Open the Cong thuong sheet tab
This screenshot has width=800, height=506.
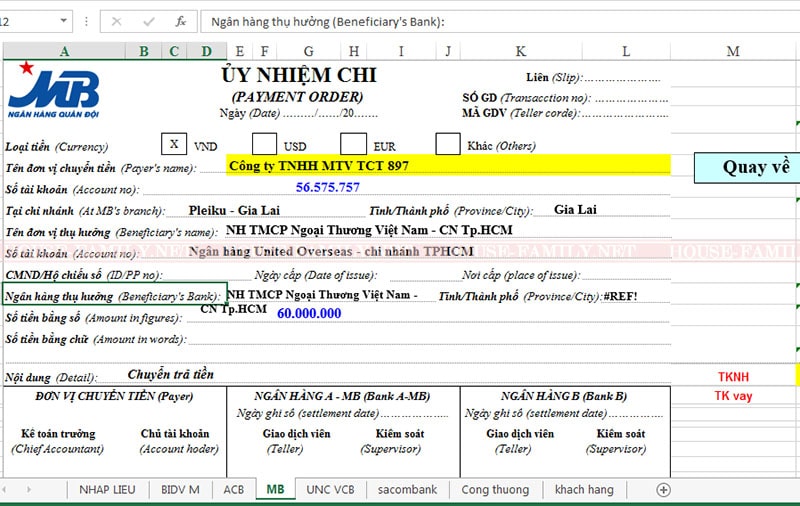(495, 490)
